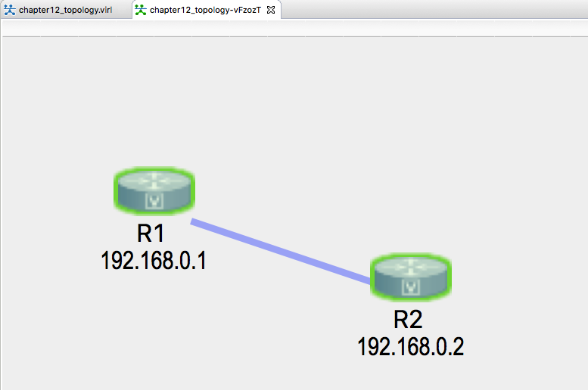Click the R2 name label
The height and width of the screenshot is (390, 588).
408,319
